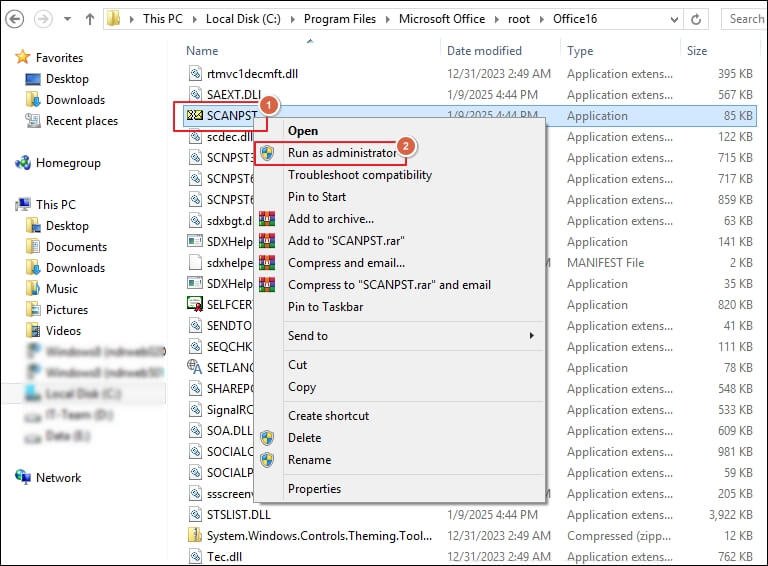
Task: Open the recent locations dropdown arrow
Action: pos(67,20)
